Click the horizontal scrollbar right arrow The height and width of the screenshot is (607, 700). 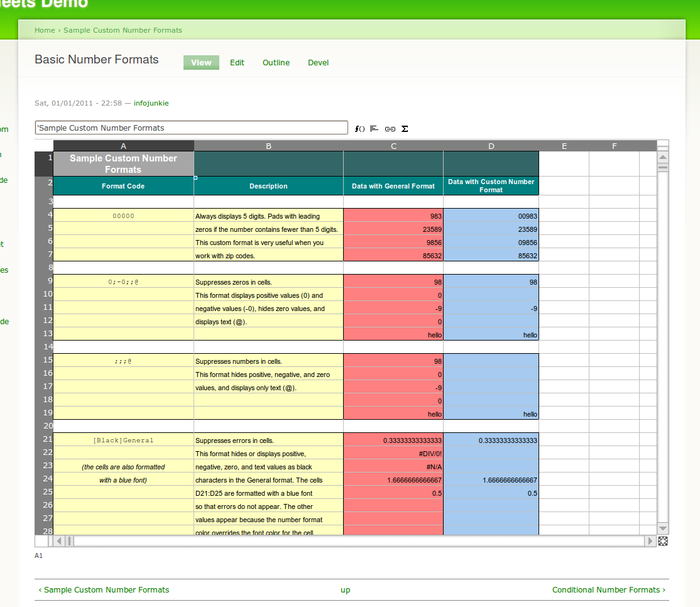[x=650, y=541]
